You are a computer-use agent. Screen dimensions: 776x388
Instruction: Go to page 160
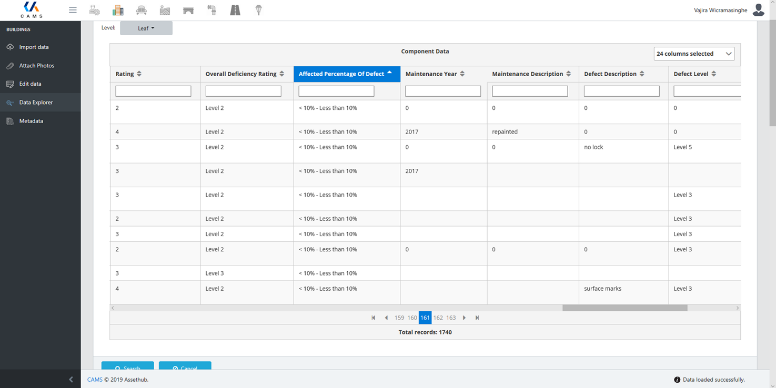(412, 318)
